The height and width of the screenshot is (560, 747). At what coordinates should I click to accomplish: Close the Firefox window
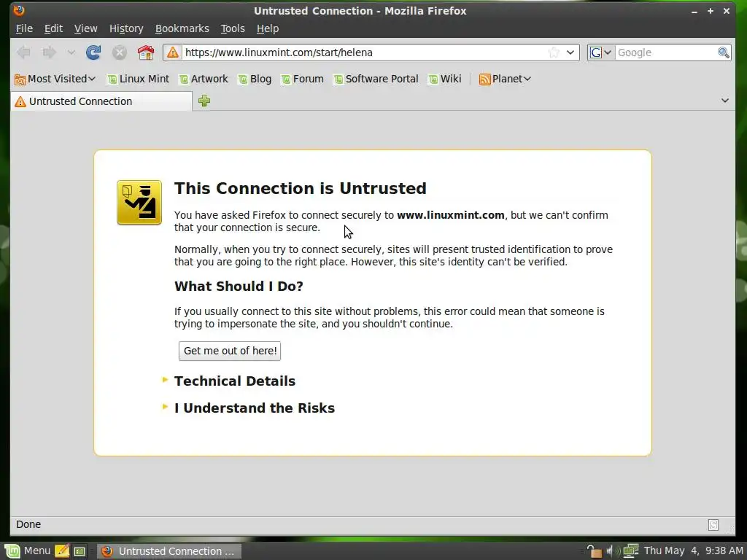727,10
